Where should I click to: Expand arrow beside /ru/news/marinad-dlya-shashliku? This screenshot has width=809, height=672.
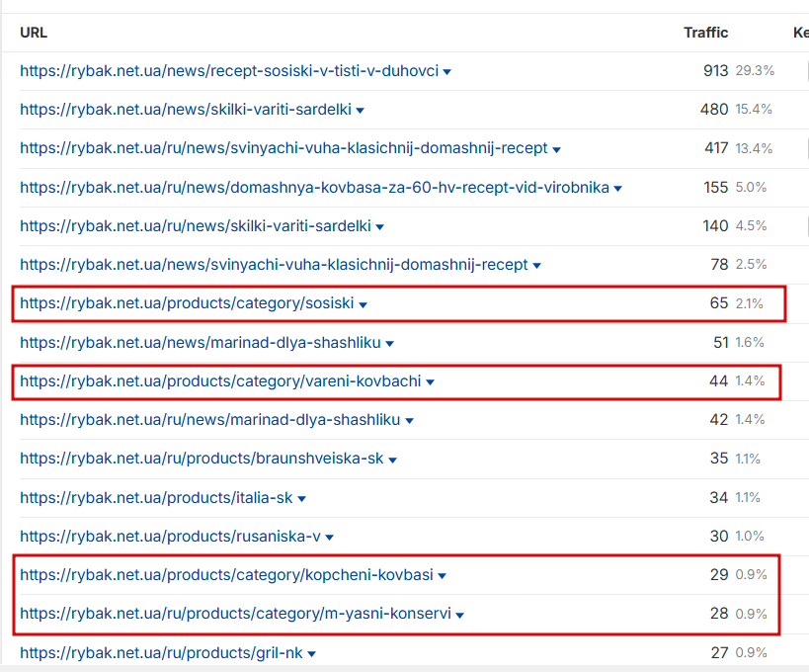pos(409,421)
